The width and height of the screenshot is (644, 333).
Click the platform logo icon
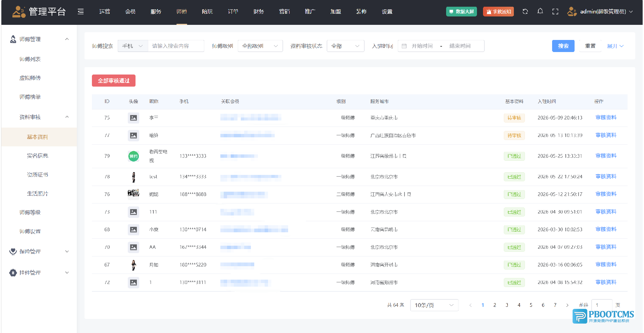(19, 12)
